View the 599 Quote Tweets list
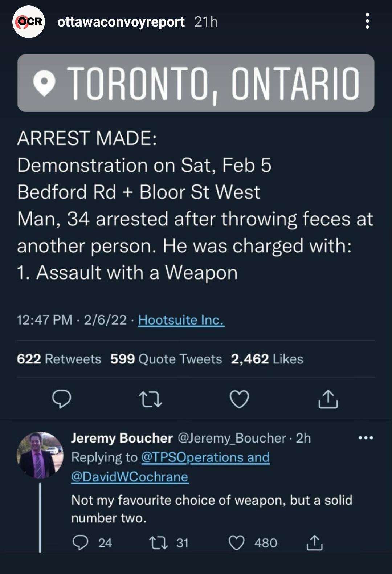392x574 pixels. pos(166,359)
